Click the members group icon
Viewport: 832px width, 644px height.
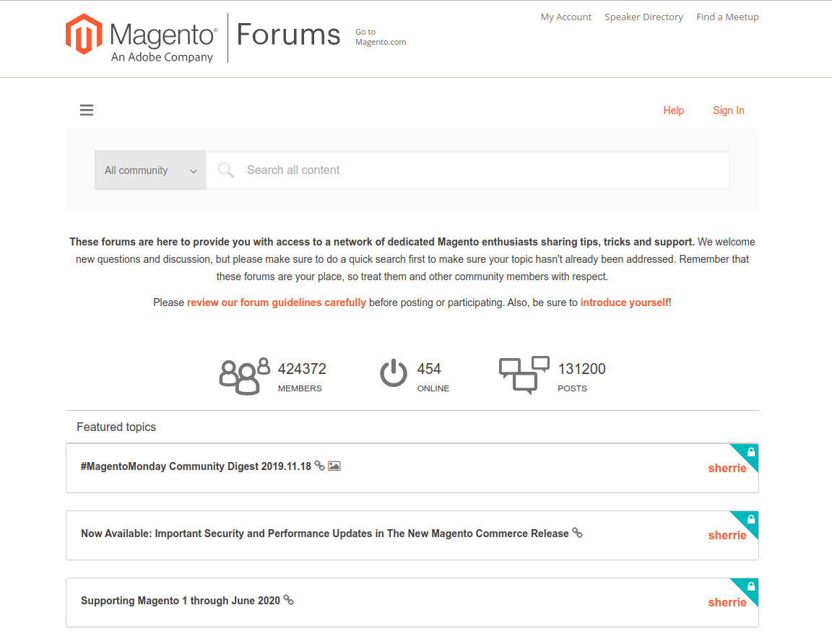point(245,376)
